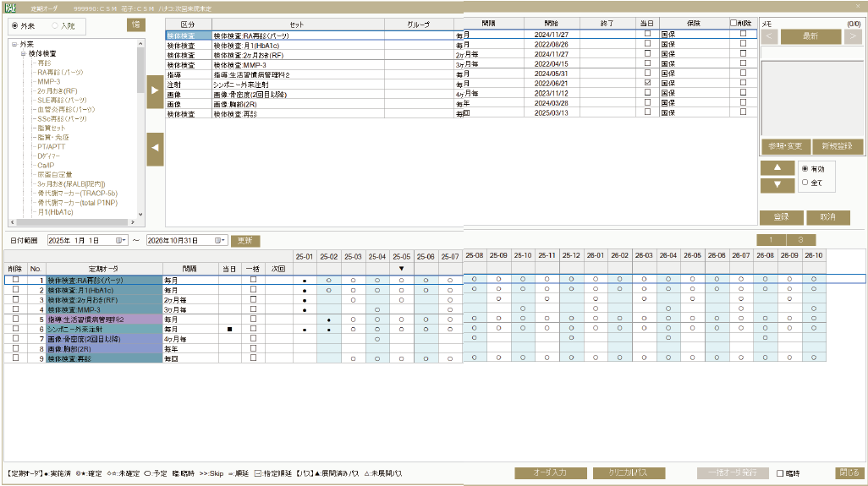Click the page '3' button above schedule
The height and width of the screenshot is (486, 868).
coord(800,240)
